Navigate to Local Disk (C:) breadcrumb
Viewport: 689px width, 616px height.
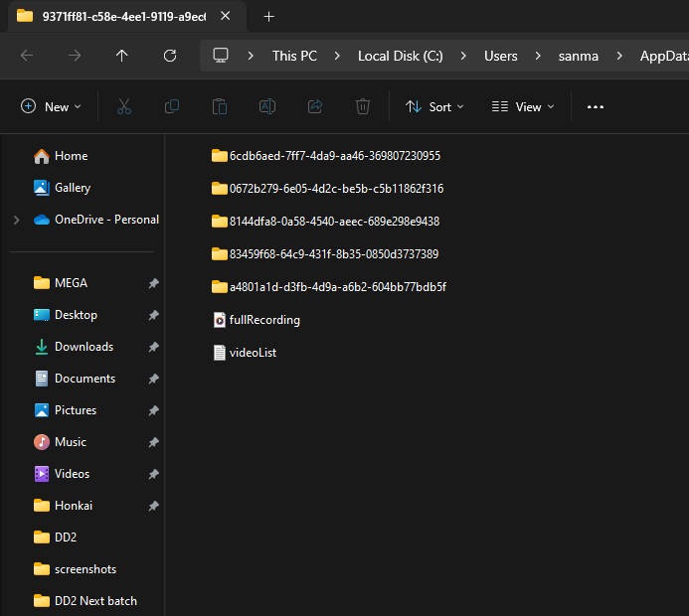point(401,56)
